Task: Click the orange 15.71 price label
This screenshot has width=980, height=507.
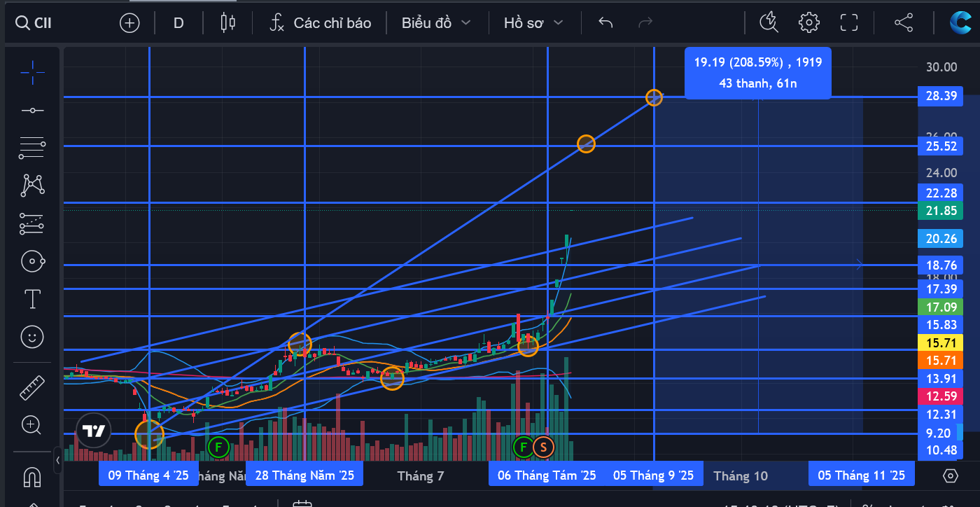Action: pos(941,361)
